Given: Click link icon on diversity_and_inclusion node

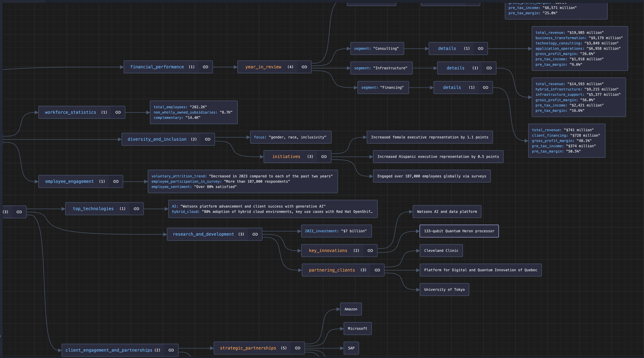Looking at the screenshot, I should coord(208,139).
